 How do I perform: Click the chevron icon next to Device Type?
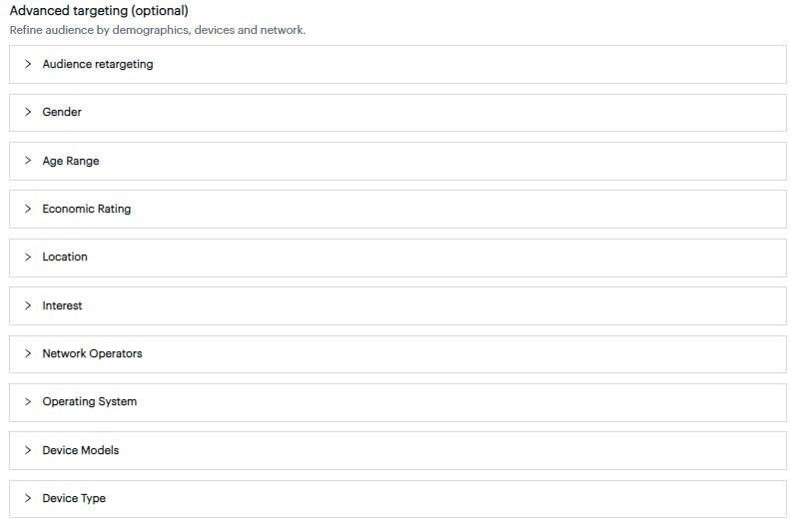28,498
